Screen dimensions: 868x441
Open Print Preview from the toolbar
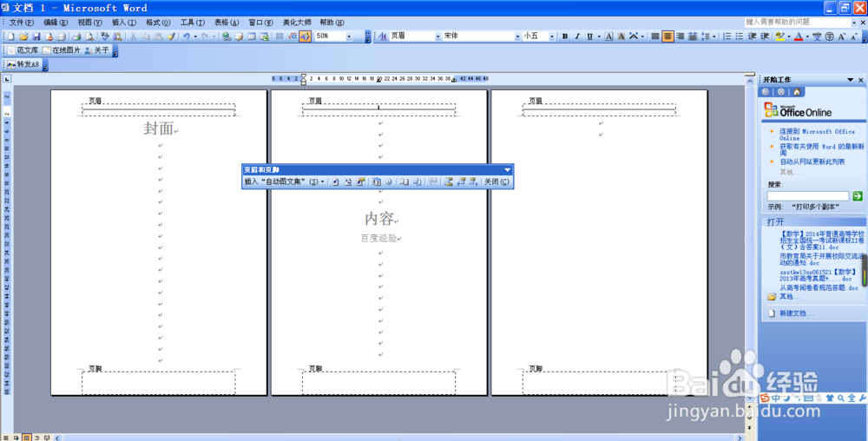click(x=89, y=36)
